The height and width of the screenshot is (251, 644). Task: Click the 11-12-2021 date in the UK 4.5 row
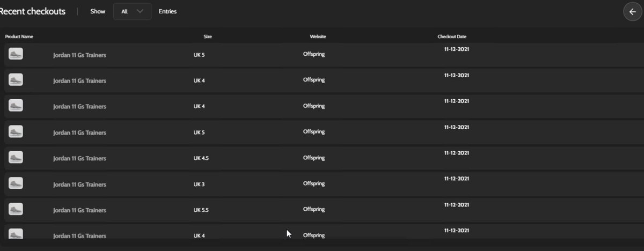(x=457, y=153)
